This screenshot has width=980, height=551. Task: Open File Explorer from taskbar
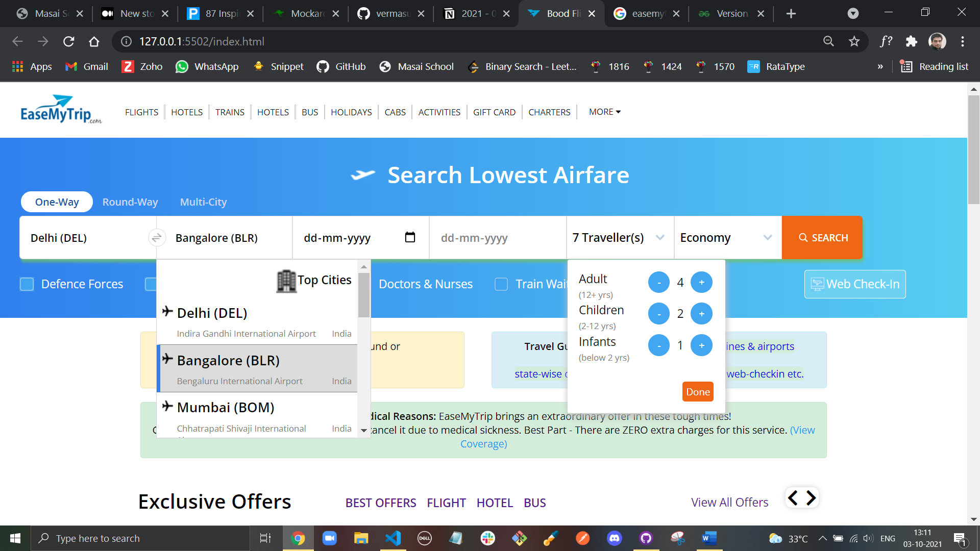[x=361, y=538]
